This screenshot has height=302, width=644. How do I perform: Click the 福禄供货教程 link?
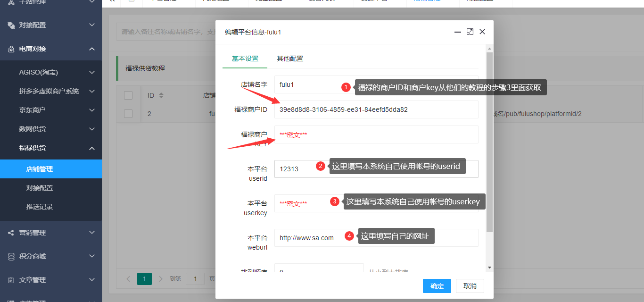tap(145, 68)
